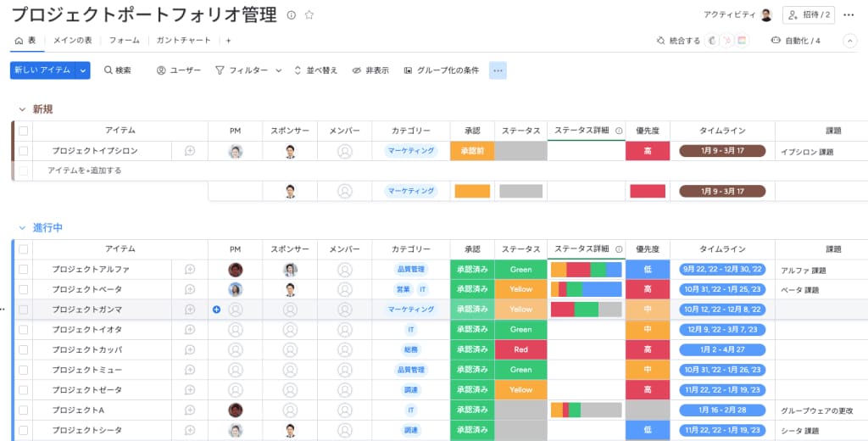
Task: Switch to フォーム tab
Action: click(x=124, y=41)
